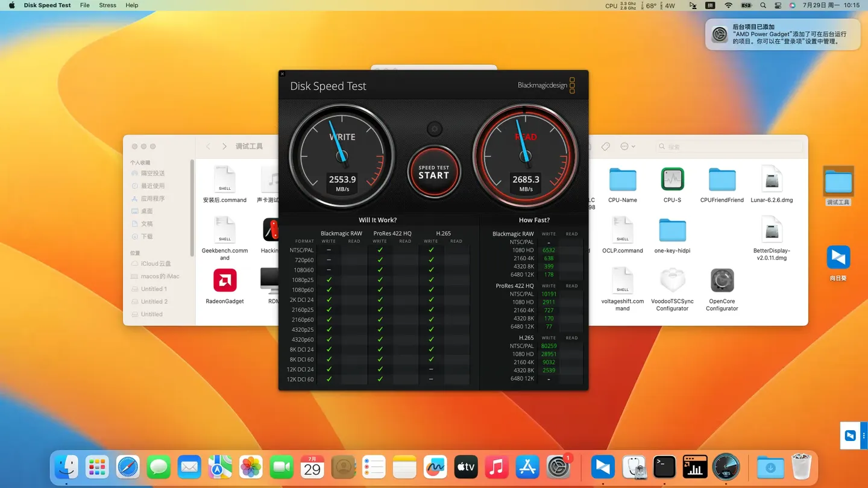The width and height of the screenshot is (868, 488).
Task: Open the 调试工具 folder on the desktop
Action: click(838, 180)
